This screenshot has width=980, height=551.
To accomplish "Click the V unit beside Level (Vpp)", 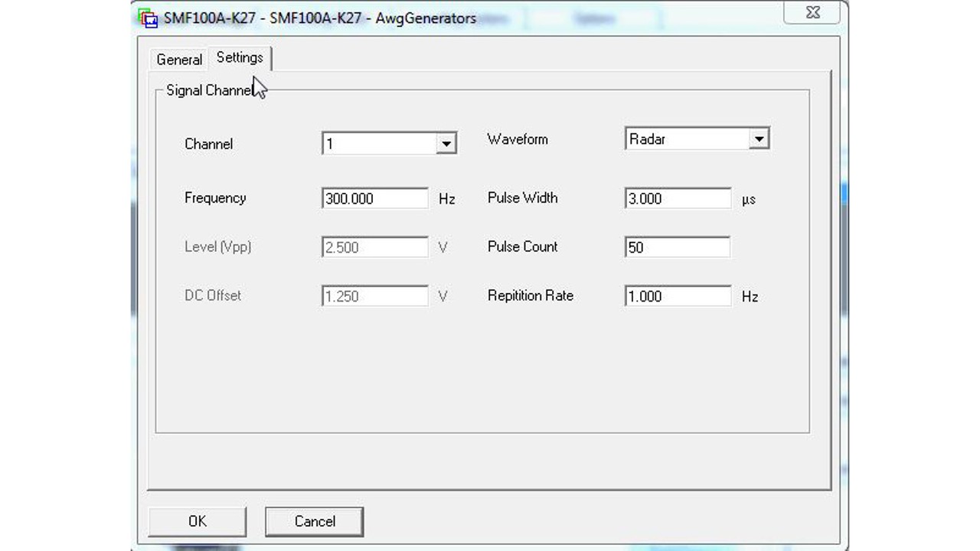I will (x=443, y=247).
